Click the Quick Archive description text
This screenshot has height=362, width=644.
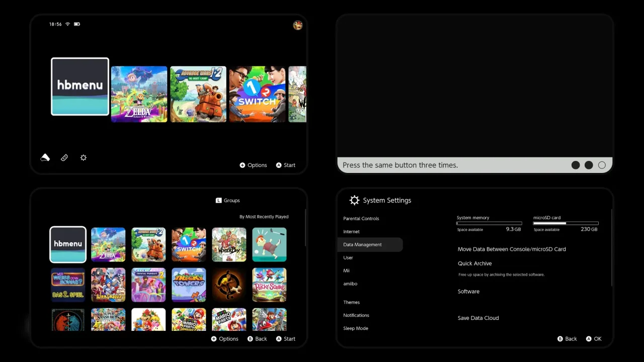coord(501,275)
